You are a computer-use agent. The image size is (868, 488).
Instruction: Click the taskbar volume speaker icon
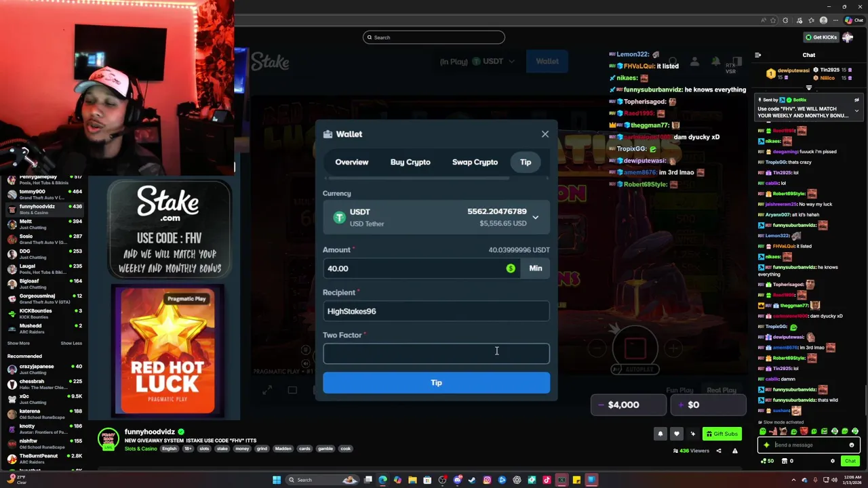click(x=835, y=480)
